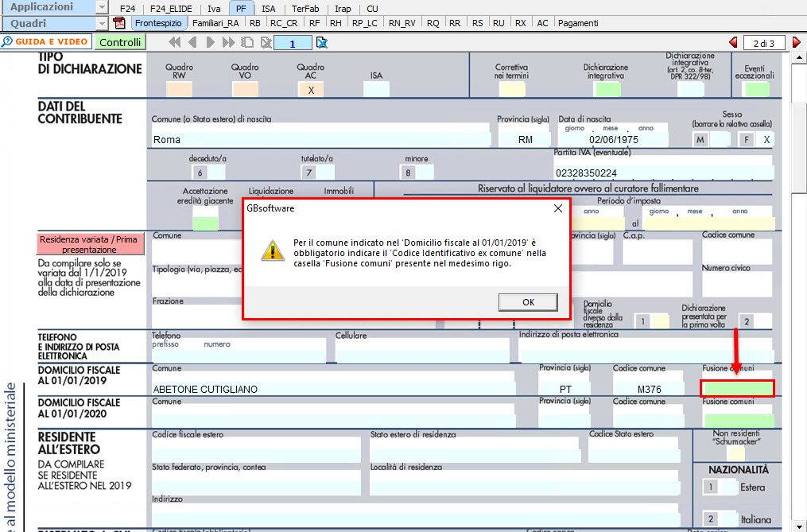The height and width of the screenshot is (532, 807).
Task: Switch to the F24_ELIDE tab
Action: 172,9
